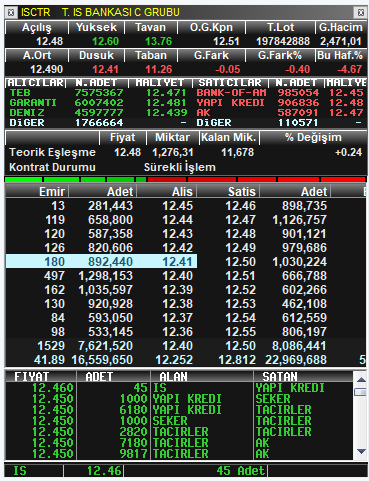The image size is (369, 481).
Task: Click the O.G.Kpn column header
Action: tap(211, 28)
